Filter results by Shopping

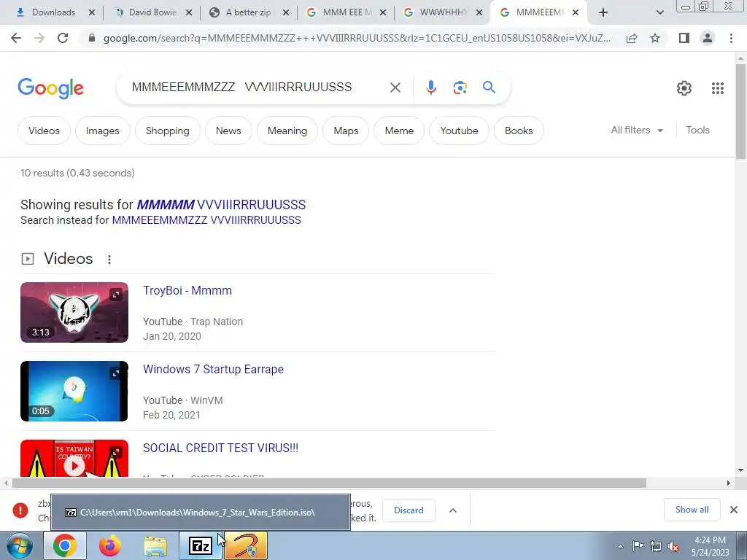click(x=167, y=131)
